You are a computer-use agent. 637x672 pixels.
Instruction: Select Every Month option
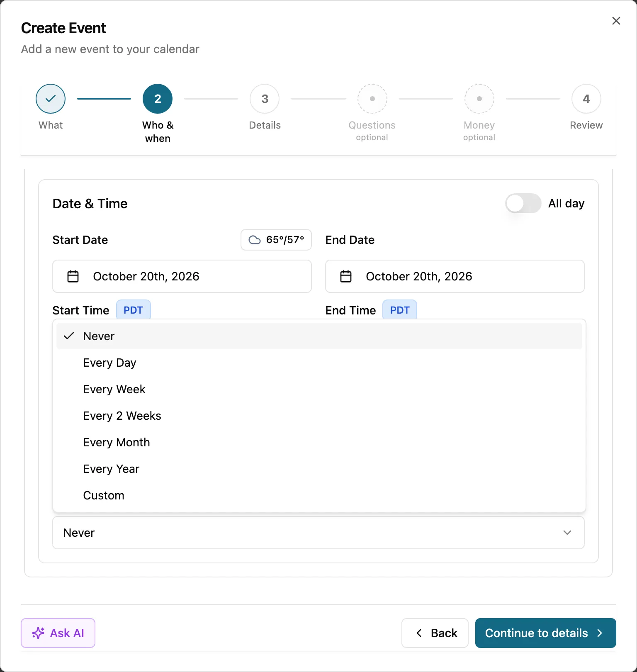point(319,442)
